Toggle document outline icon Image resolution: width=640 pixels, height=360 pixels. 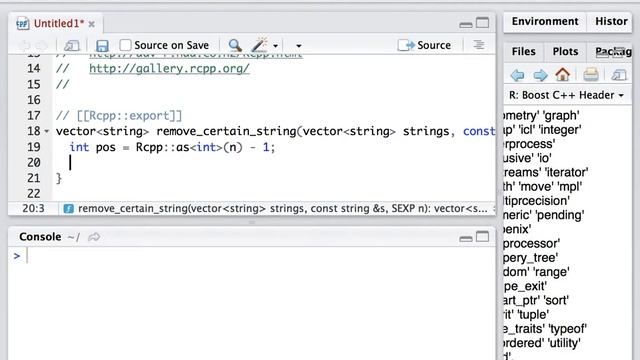click(479, 44)
